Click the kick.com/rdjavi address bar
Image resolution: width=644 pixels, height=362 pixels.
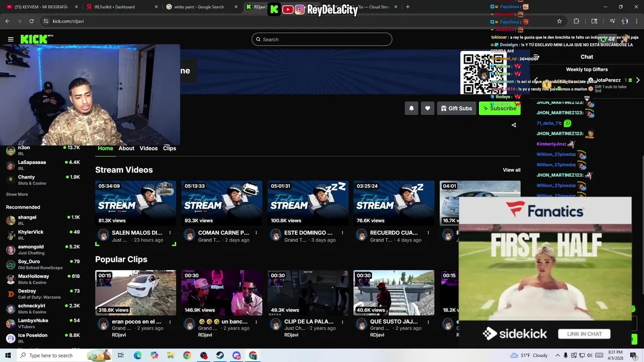pos(68,21)
